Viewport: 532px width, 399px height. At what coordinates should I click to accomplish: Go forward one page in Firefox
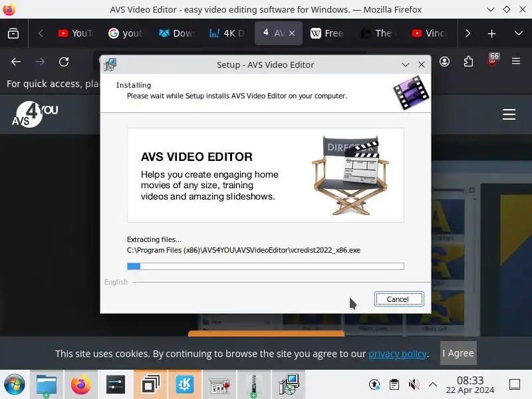point(40,62)
